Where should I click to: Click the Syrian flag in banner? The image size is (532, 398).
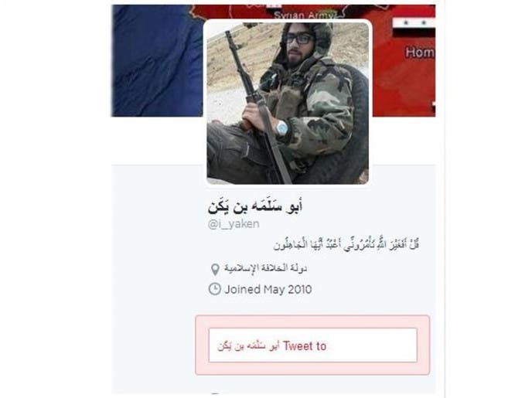[x=414, y=26]
